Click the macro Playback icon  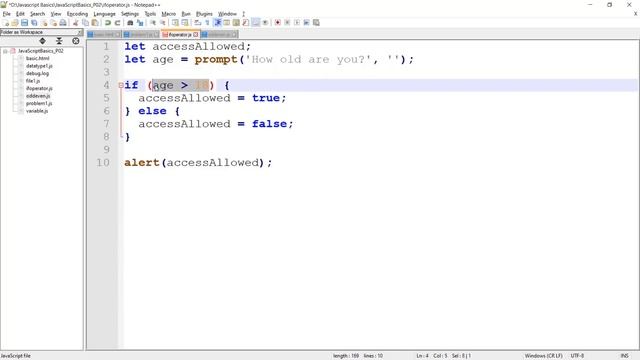(x=297, y=22)
